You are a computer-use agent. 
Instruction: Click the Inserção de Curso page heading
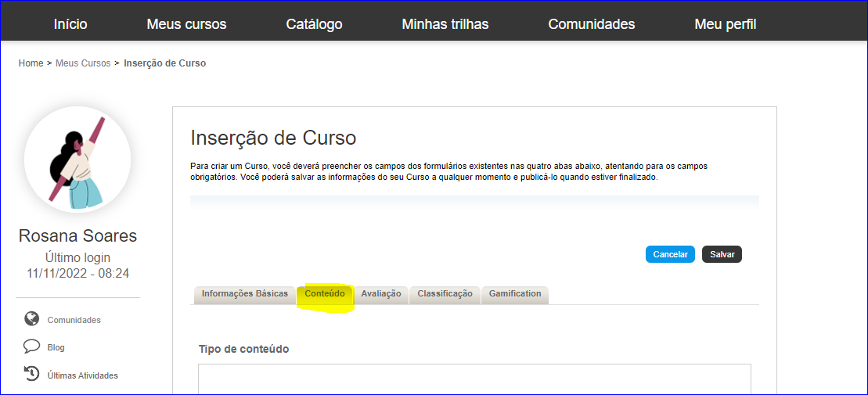click(273, 138)
